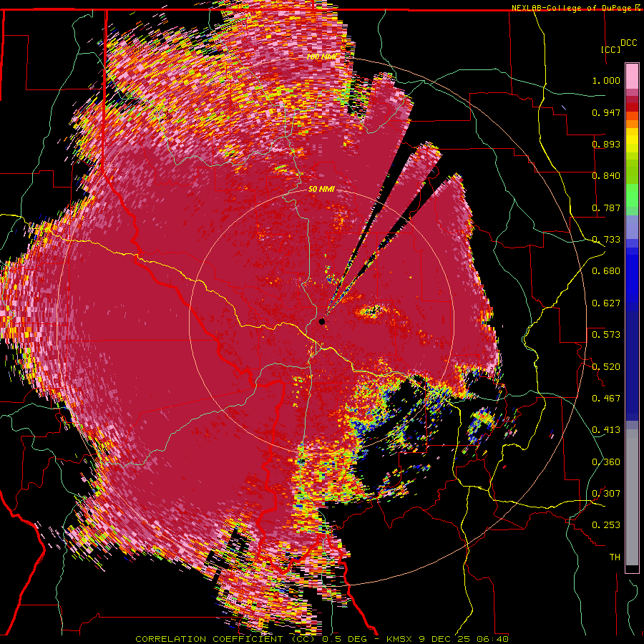Click the 0.840 color scale value

(606, 176)
